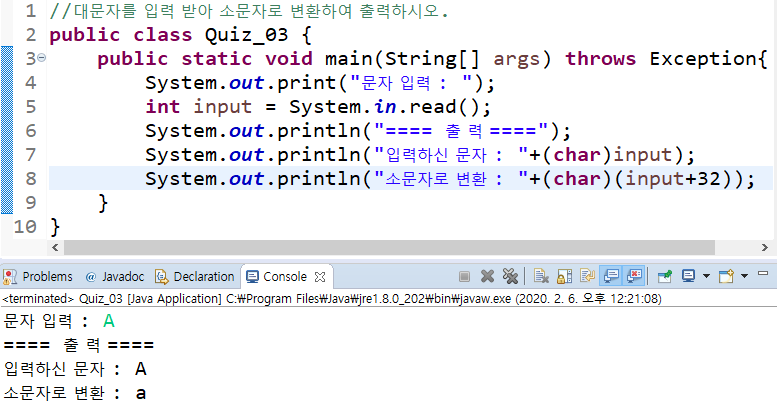The width and height of the screenshot is (777, 404).
Task: Click 'throws' keyword on line 3
Action: (601, 59)
